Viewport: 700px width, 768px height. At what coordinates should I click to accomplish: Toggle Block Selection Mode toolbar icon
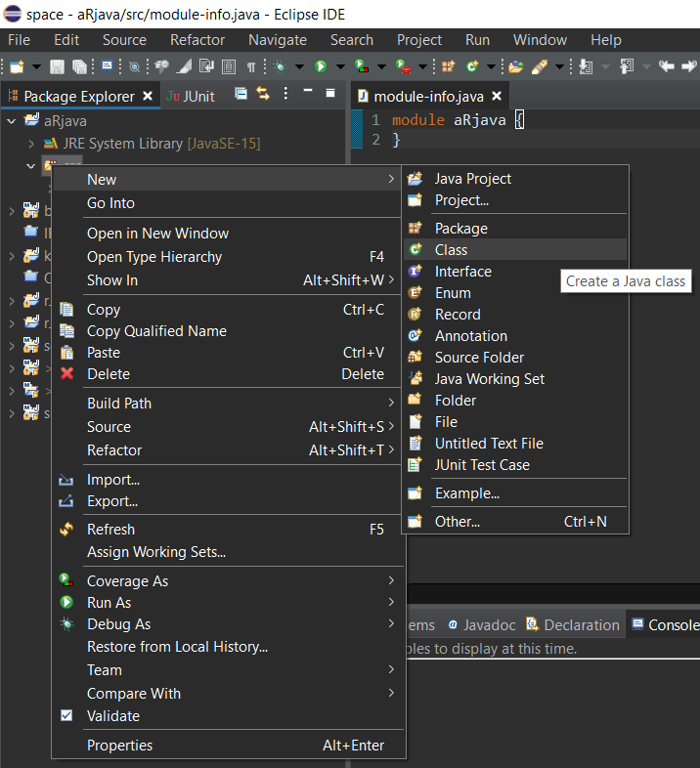pos(229,66)
